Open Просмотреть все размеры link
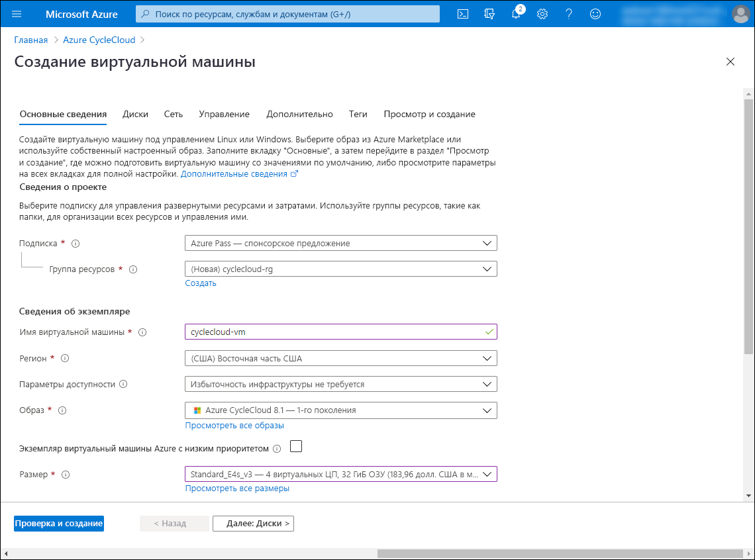755x560 pixels. [x=237, y=489]
